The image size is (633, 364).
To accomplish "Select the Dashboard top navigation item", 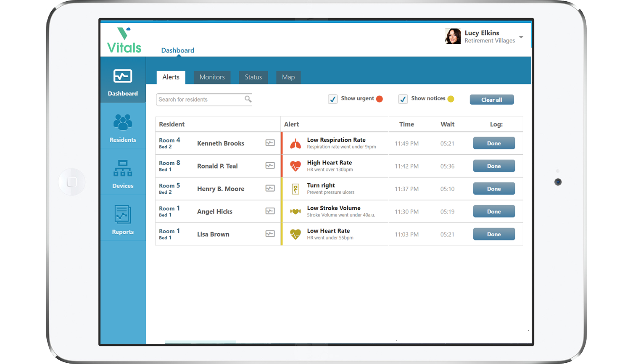I will point(178,50).
